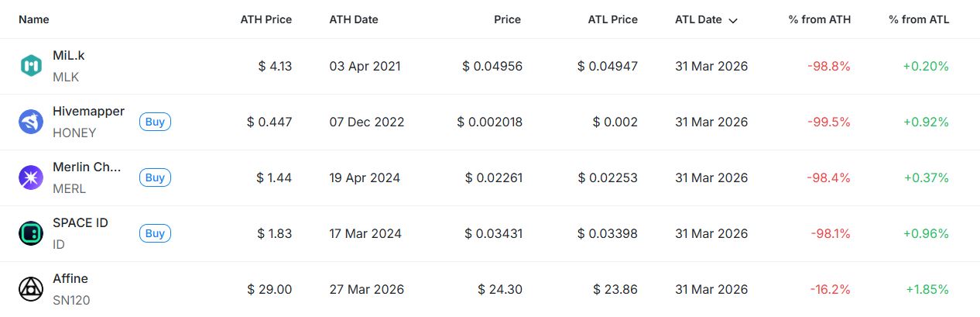This screenshot has width=980, height=317.
Task: Sort by % from ATH header
Action: (x=819, y=19)
